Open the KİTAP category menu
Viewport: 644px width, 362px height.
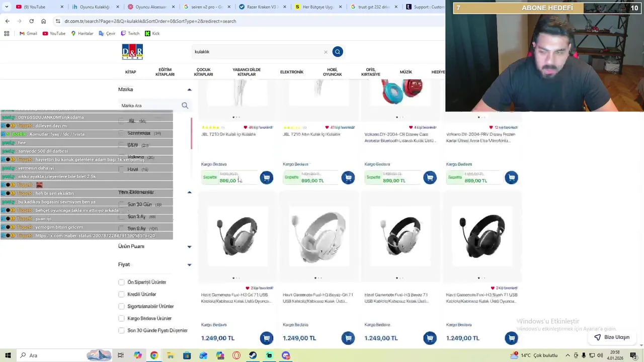130,72
